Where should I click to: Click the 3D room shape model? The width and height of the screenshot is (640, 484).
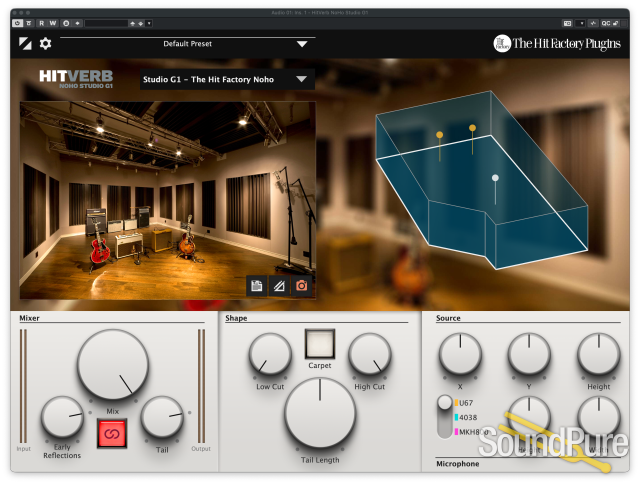tap(482, 180)
